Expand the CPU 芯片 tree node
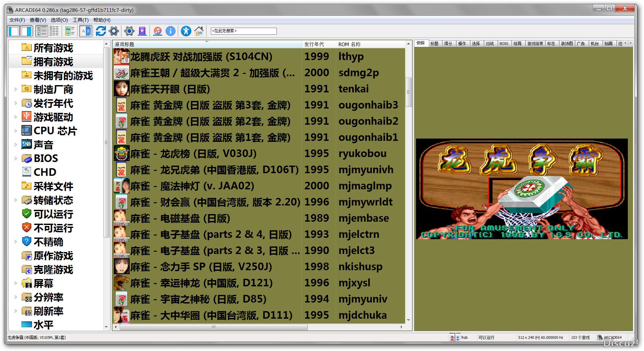The width and height of the screenshot is (644, 351). 16,131
